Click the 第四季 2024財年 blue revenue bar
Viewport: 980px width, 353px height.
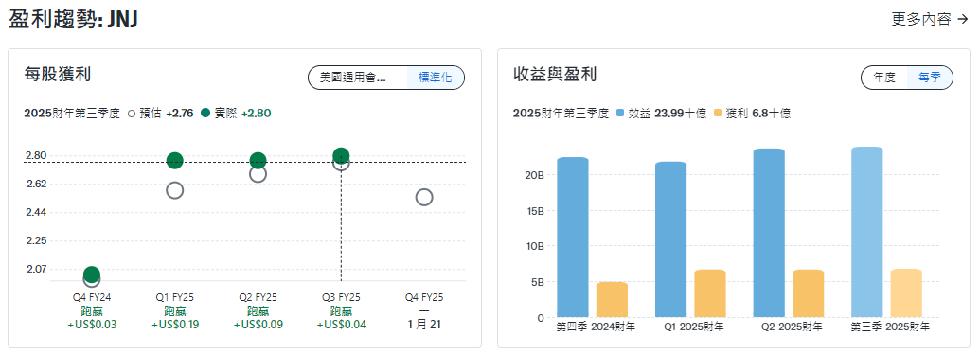pyautogui.click(x=573, y=237)
